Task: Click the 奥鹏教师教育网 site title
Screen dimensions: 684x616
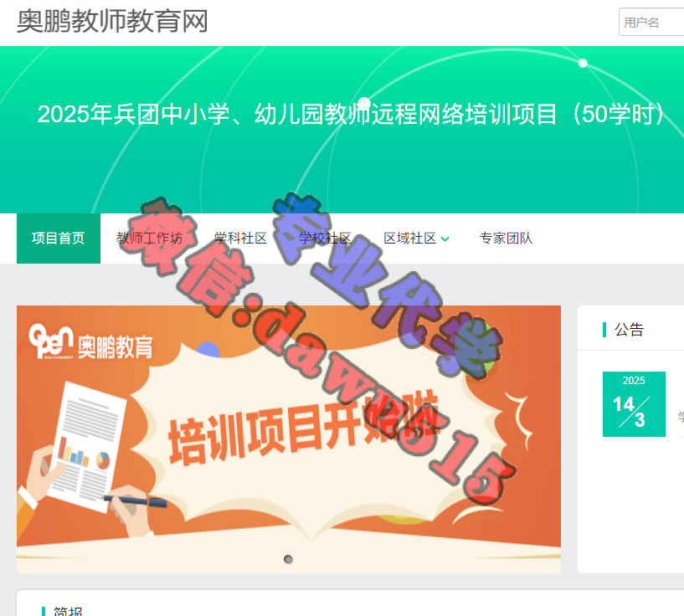Action: pos(112,21)
